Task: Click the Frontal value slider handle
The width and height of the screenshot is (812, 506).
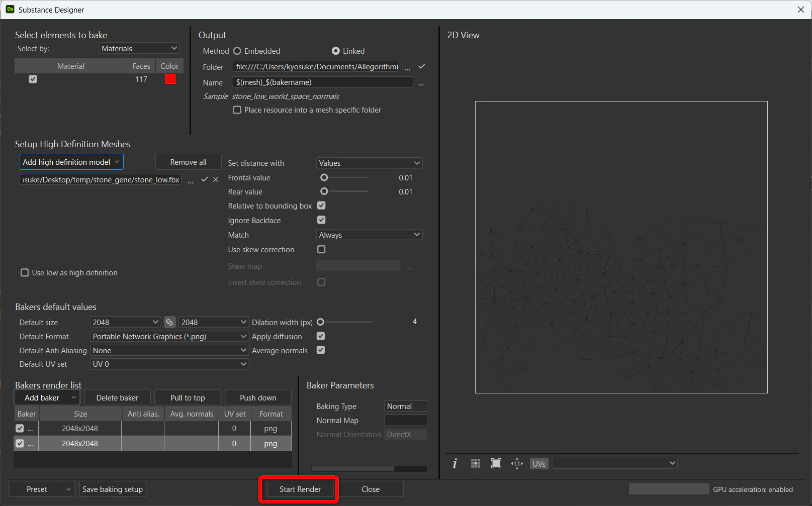Action: [x=324, y=177]
